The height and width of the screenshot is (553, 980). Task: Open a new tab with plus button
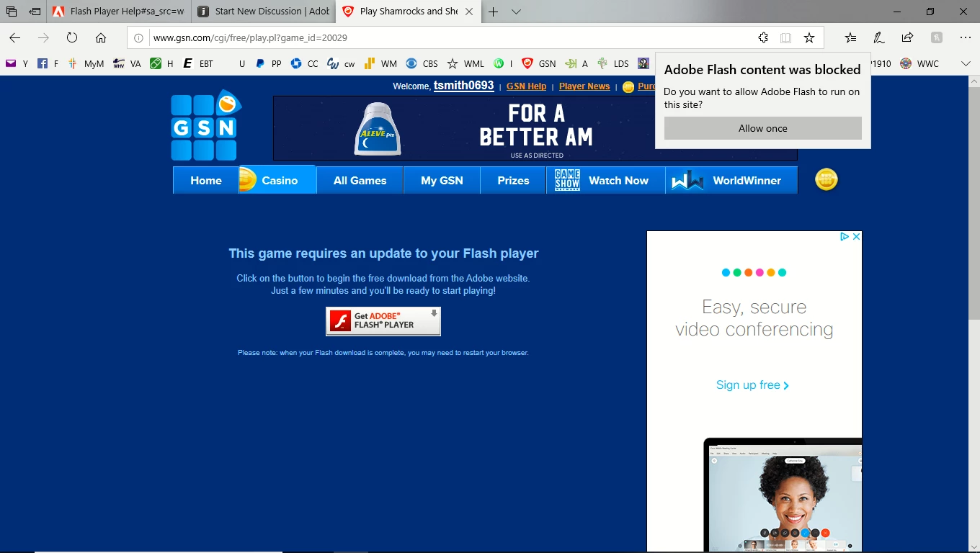click(494, 12)
